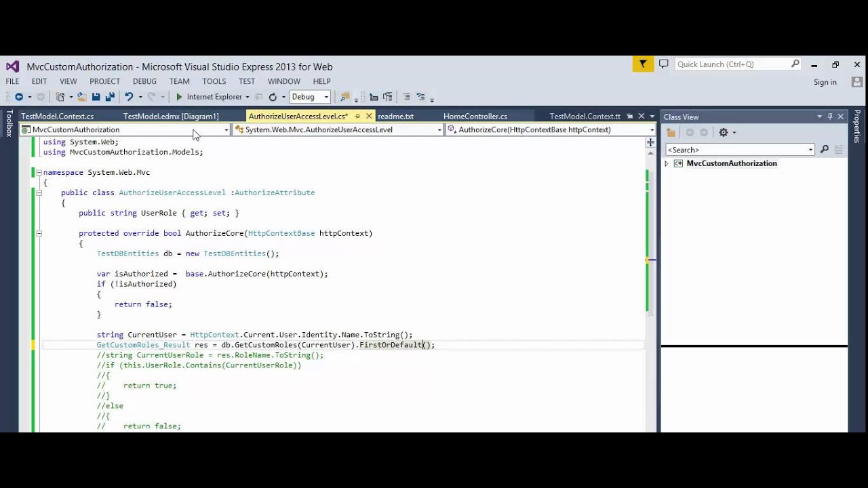868x488 pixels.
Task: Open the TEAM menu
Action: point(180,81)
